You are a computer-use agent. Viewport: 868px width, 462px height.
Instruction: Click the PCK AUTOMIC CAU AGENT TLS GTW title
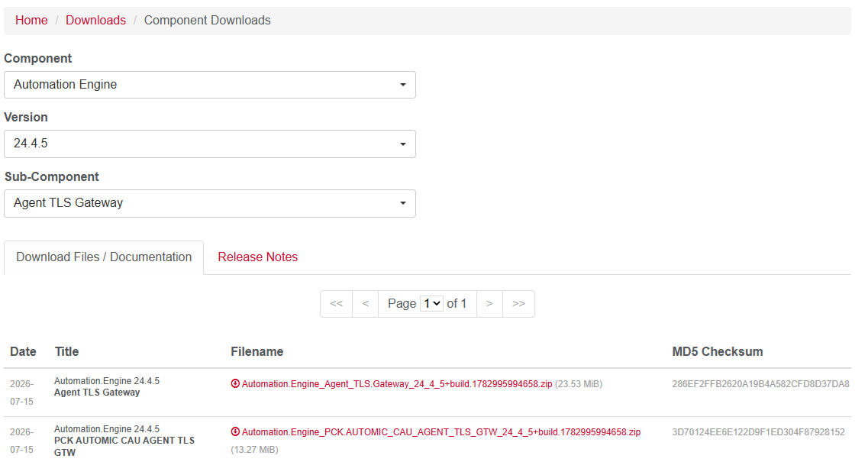point(124,446)
